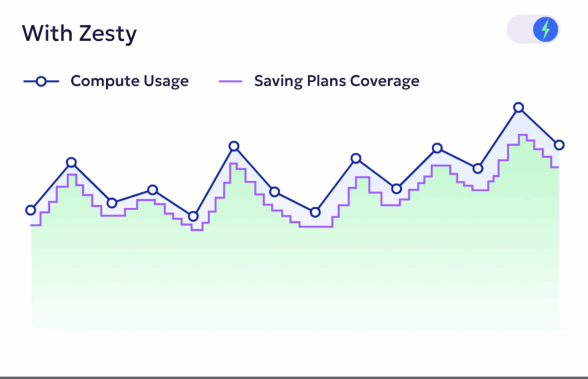Click the highest peak Compute Usage data point
Screen dimensions: 588x379
tap(519, 107)
